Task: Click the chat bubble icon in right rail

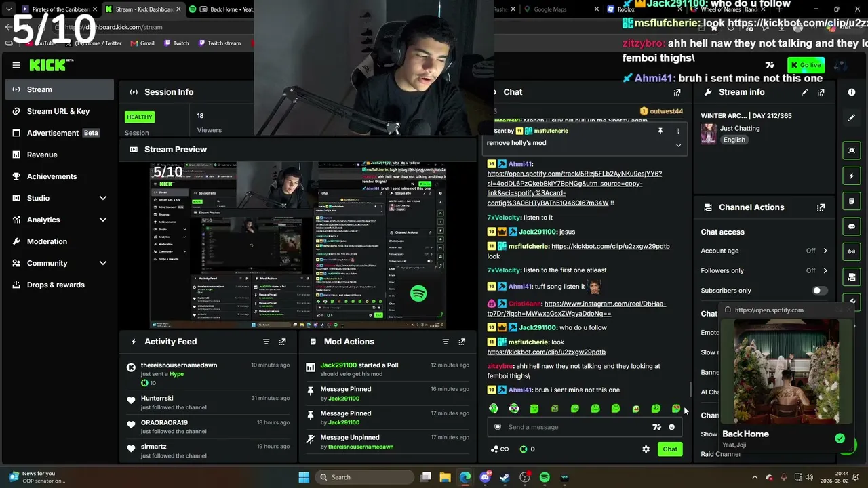Action: tap(852, 226)
